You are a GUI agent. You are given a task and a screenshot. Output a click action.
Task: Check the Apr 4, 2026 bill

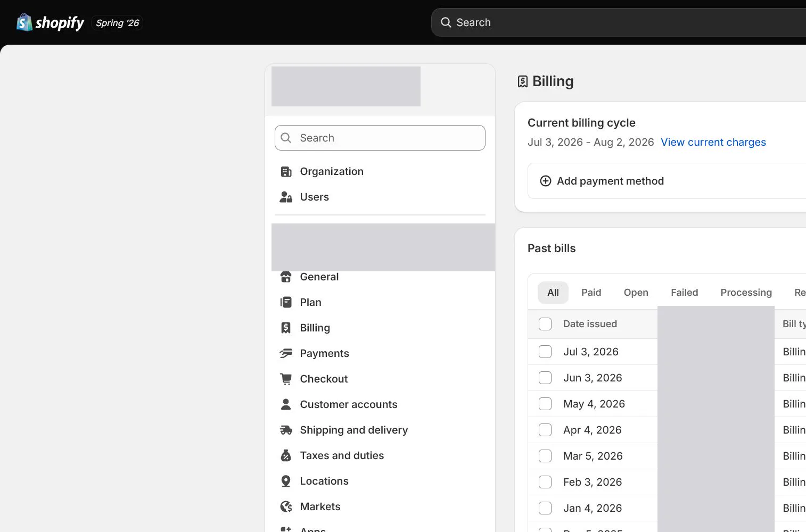coord(545,430)
